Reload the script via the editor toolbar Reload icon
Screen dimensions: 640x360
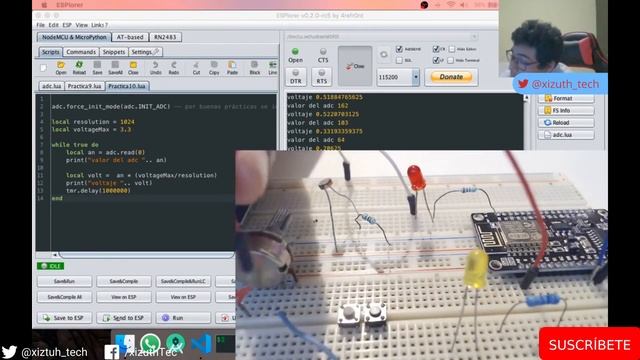click(79, 68)
